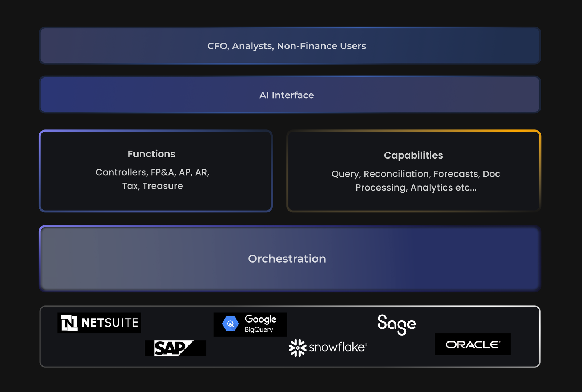Click "Query, Reconciliation, Forecasts, Doc" text line
Screen dimensions: 582x392
[416, 174]
